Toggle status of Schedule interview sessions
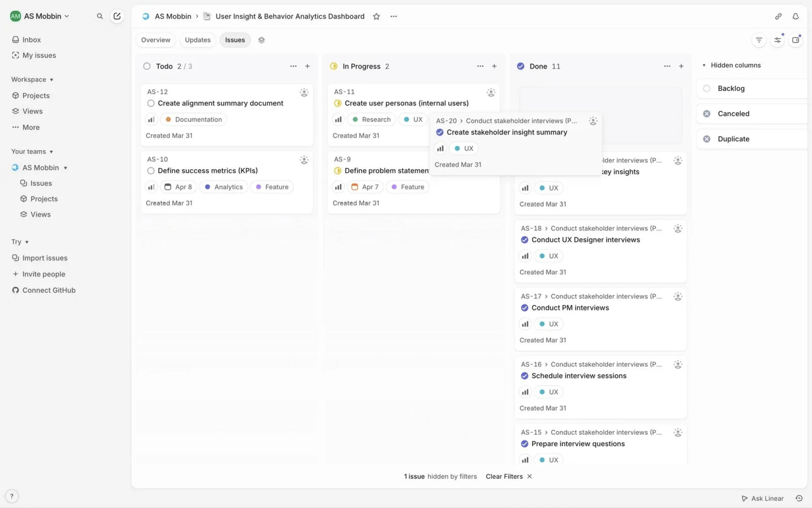 (525, 376)
